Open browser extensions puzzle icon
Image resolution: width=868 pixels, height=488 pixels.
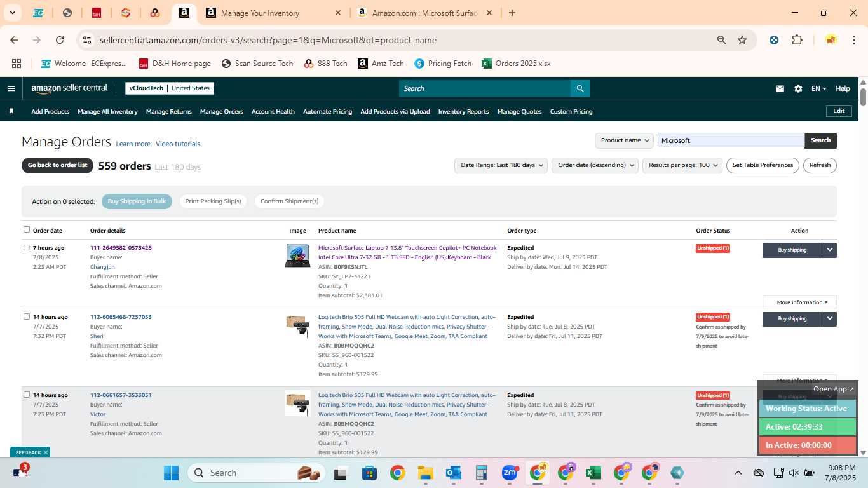(797, 40)
